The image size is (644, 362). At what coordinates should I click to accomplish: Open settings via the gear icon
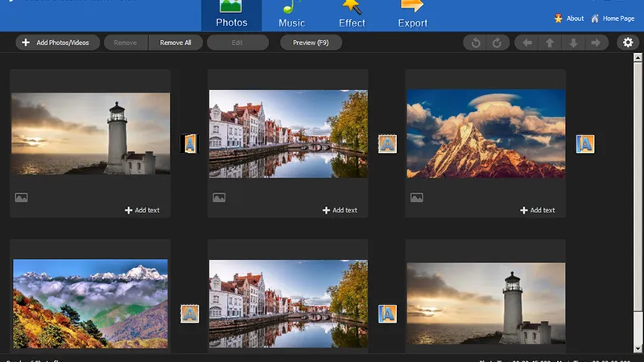(x=628, y=43)
